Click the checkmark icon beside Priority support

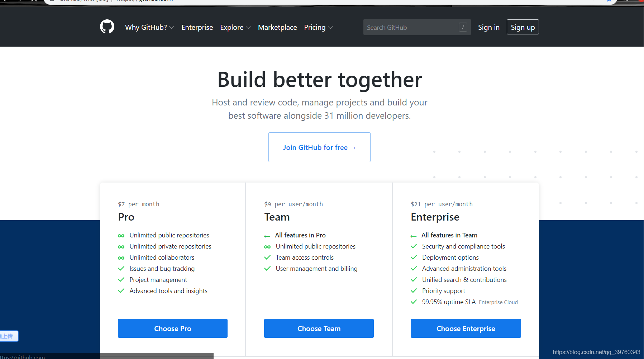click(x=414, y=290)
